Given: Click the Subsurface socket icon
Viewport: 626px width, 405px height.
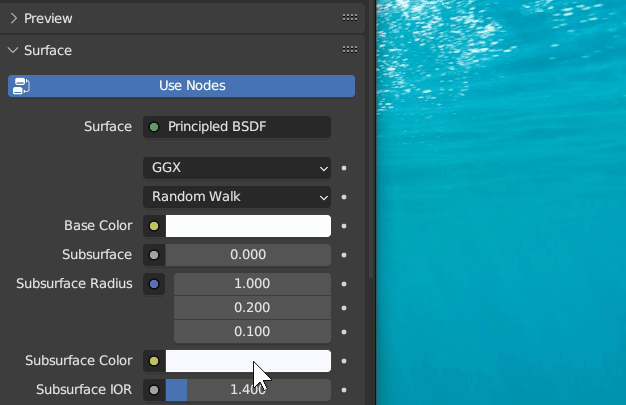Looking at the screenshot, I should (x=154, y=255).
